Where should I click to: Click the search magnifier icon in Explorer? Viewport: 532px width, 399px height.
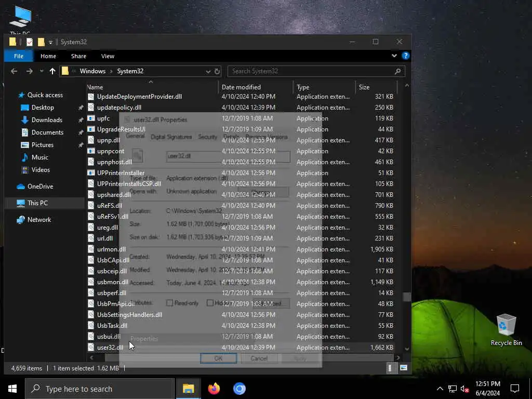point(397,71)
